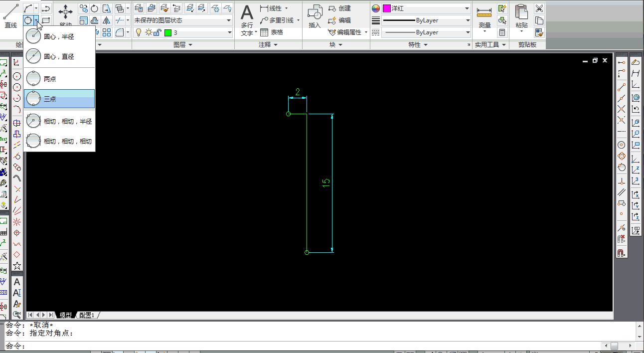This screenshot has height=353, width=644.
Task: Open the circle tool dropdown arrow
Action: (x=36, y=20)
